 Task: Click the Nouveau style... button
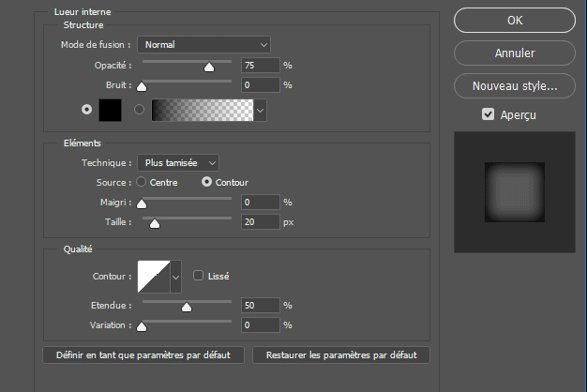[x=515, y=85]
